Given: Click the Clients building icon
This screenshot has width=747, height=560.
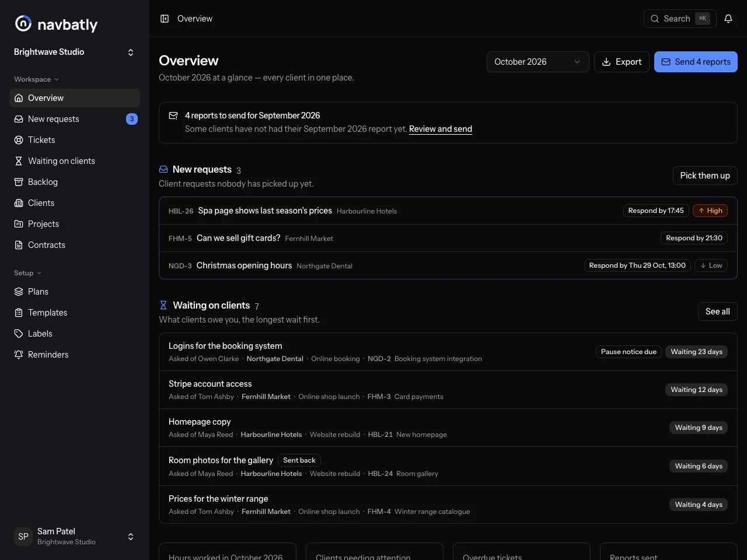Looking at the screenshot, I should (x=19, y=203).
